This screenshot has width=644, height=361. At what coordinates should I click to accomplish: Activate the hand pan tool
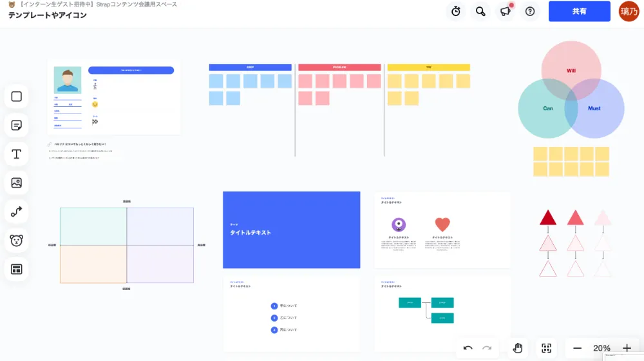[x=518, y=348]
